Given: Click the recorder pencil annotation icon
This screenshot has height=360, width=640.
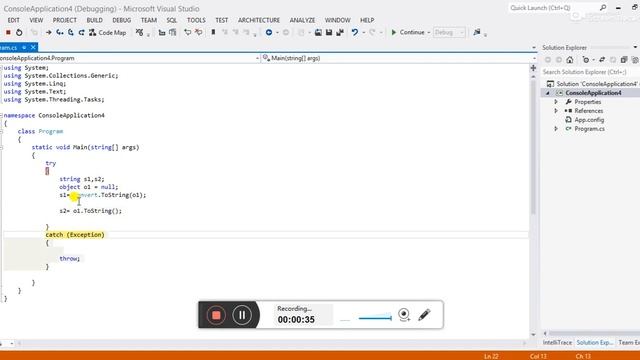Looking at the screenshot, I should (x=424, y=315).
